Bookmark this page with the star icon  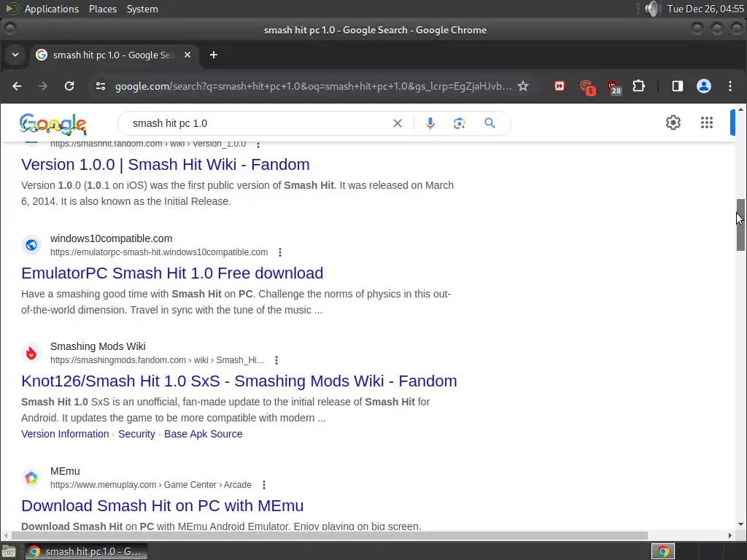[x=523, y=86]
